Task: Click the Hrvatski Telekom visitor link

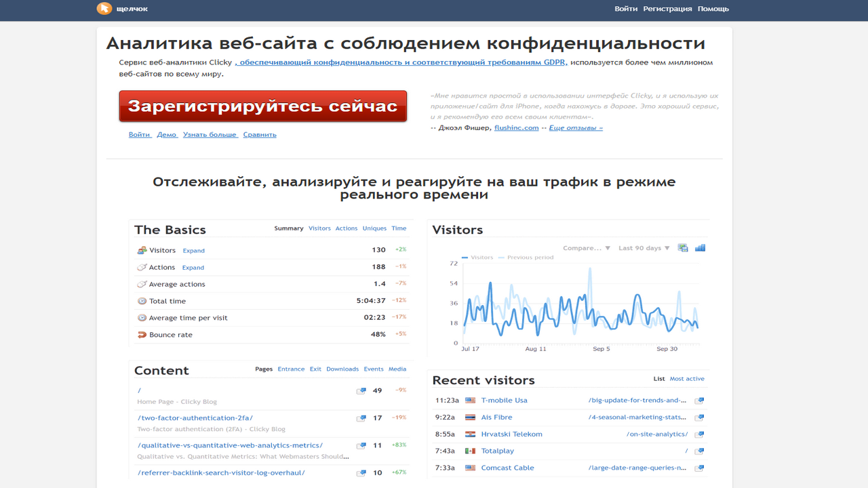Action: point(512,434)
